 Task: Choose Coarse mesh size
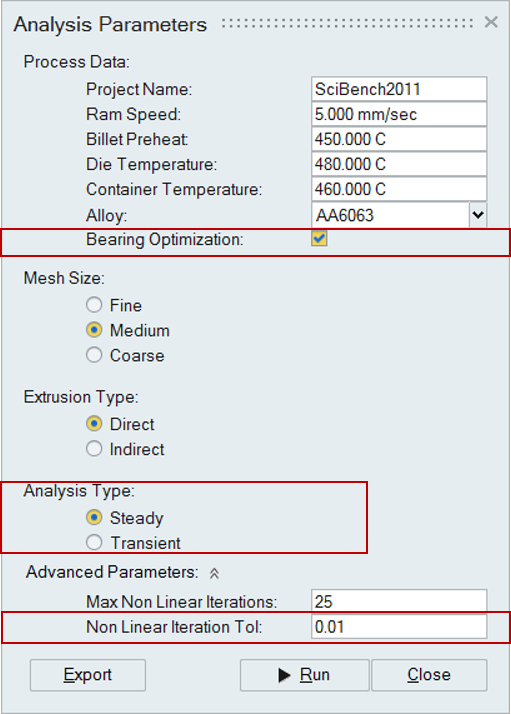(x=94, y=355)
